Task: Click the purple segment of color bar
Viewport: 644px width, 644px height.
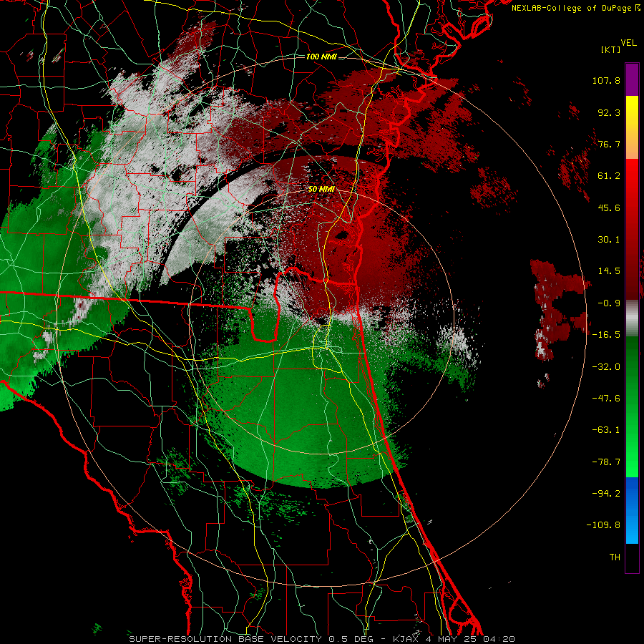Action: click(632, 79)
